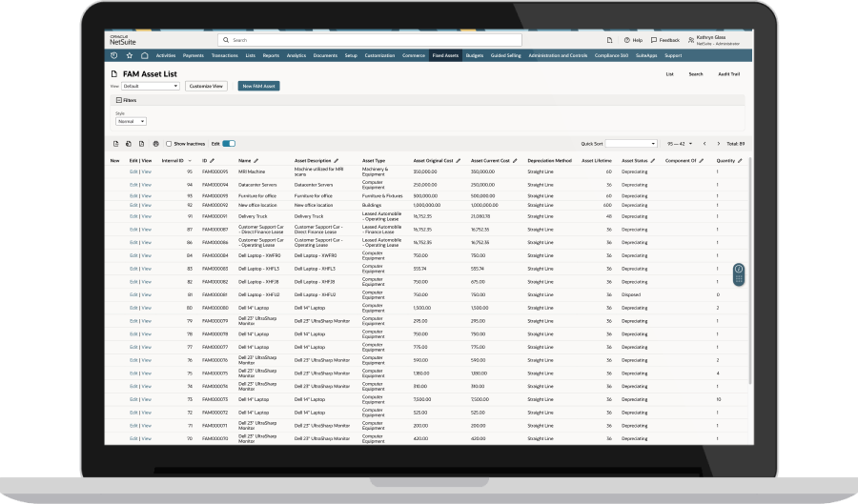
Task: Open Recent Records clock icon
Action: click(x=114, y=55)
